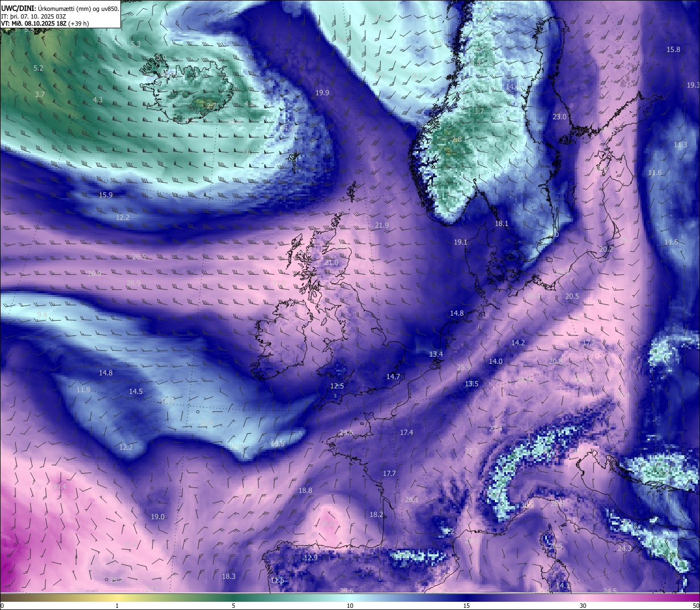This screenshot has height=610, width=700.
Task: Click the 1 tick on the color scale
Action: click(x=117, y=606)
